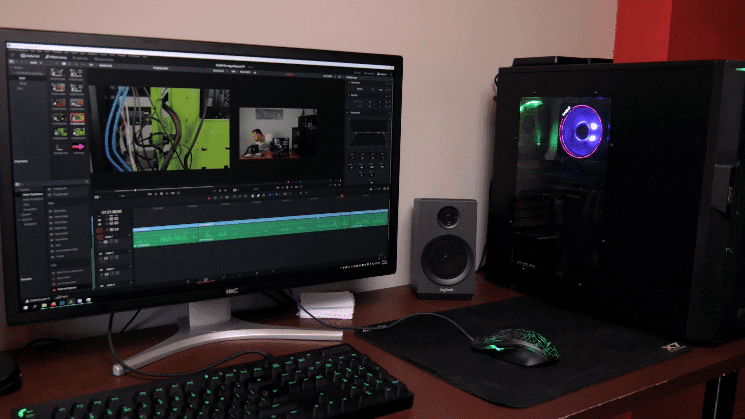Screen dimensions: 745x419
Task: Open the Effects Library search icon
Action: (86, 181)
